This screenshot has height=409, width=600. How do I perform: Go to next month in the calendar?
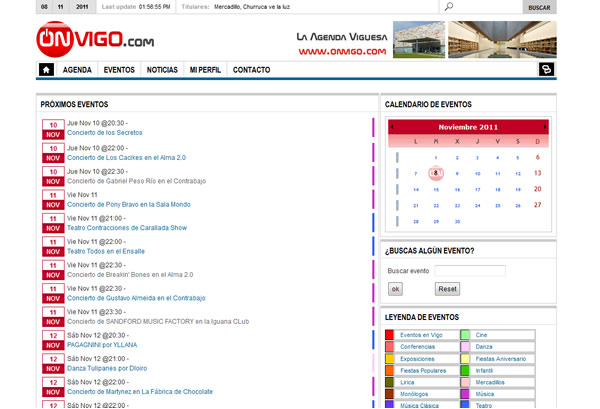pyautogui.click(x=545, y=127)
